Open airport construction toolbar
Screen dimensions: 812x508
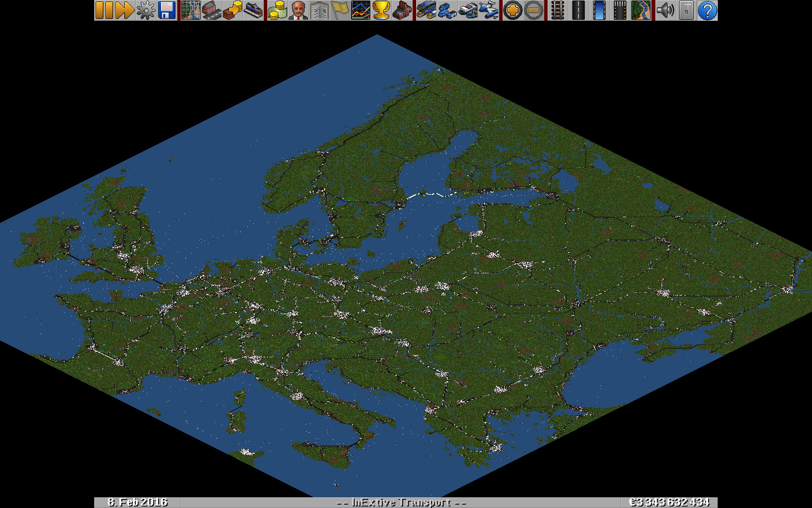[x=620, y=10]
